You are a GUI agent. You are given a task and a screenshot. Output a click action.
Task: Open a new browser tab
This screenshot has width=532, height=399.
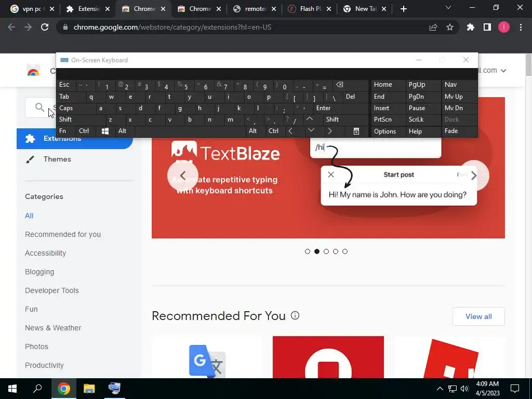point(403,9)
